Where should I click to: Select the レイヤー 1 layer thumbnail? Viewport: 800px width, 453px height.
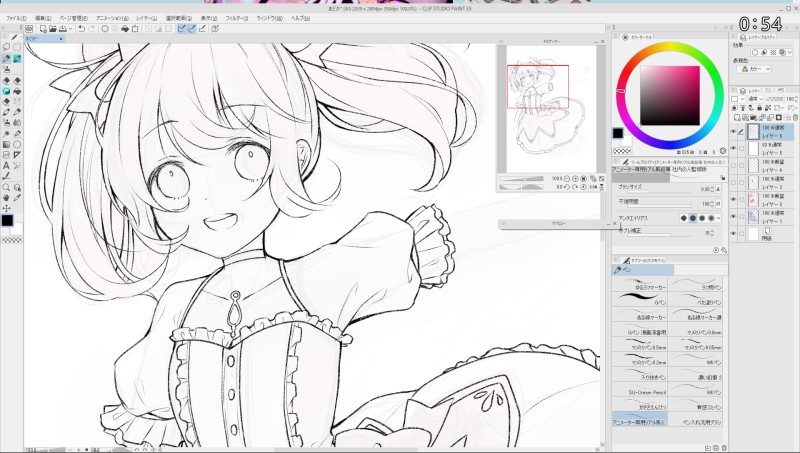click(753, 217)
